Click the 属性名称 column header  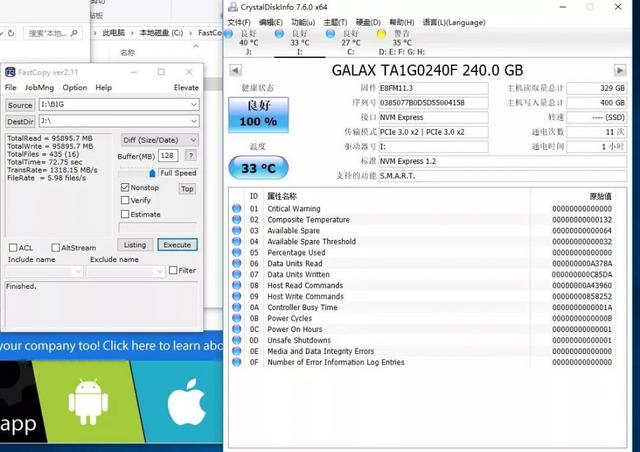click(282, 196)
